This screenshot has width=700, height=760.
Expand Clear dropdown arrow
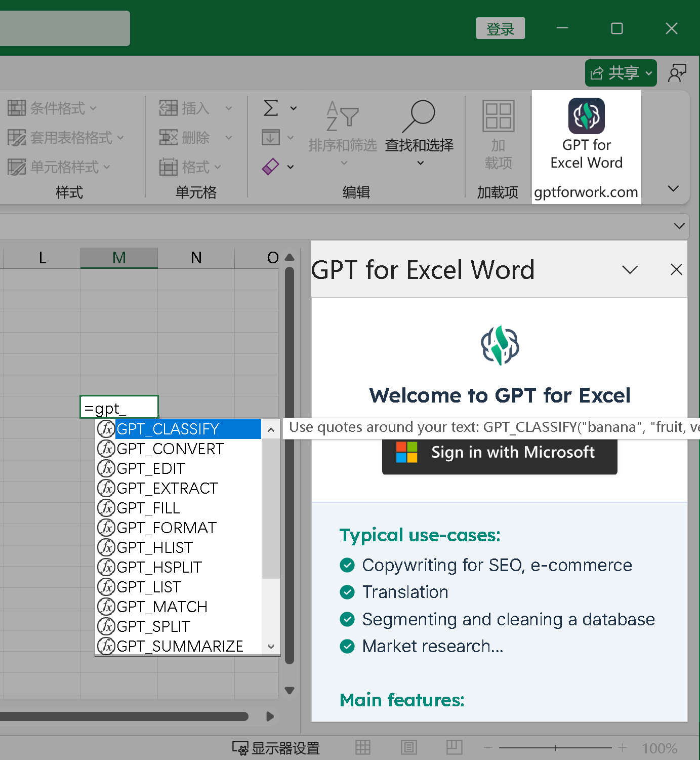(x=291, y=167)
